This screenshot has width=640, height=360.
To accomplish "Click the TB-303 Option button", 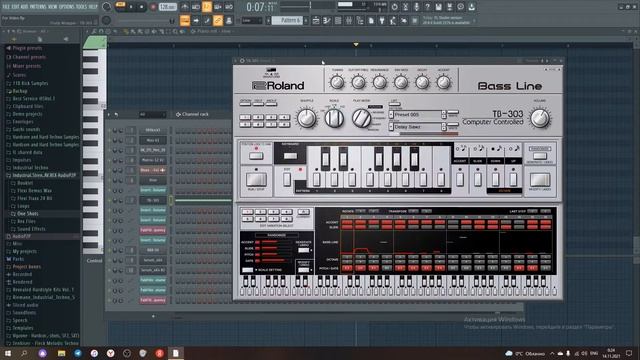I will [x=246, y=104].
